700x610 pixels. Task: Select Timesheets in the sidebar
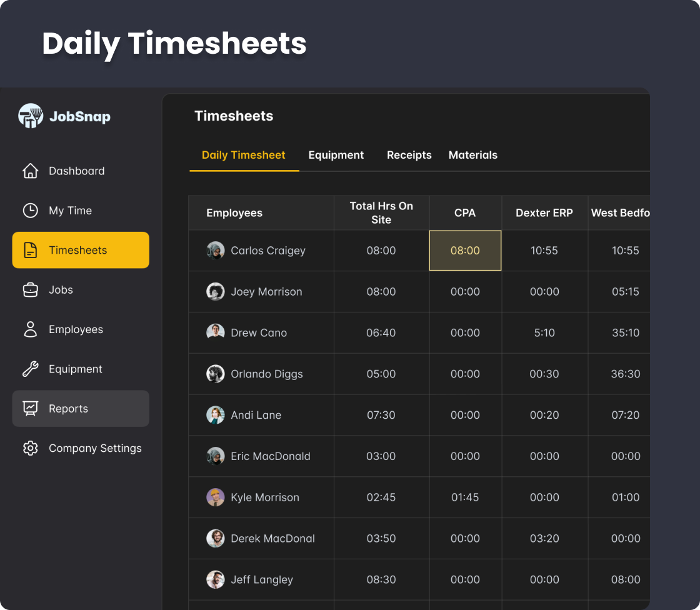pos(81,250)
